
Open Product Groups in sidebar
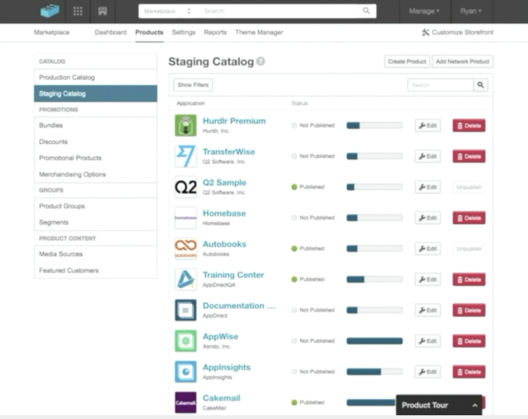click(x=96, y=206)
